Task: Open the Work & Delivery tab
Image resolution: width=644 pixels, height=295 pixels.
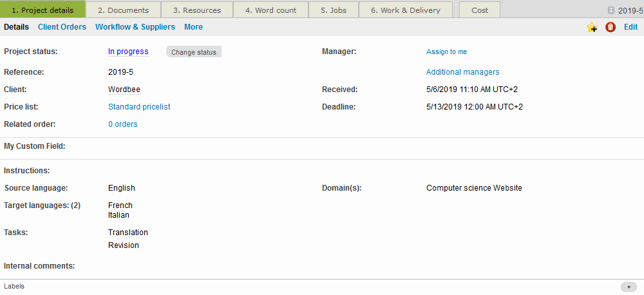Action: [405, 10]
